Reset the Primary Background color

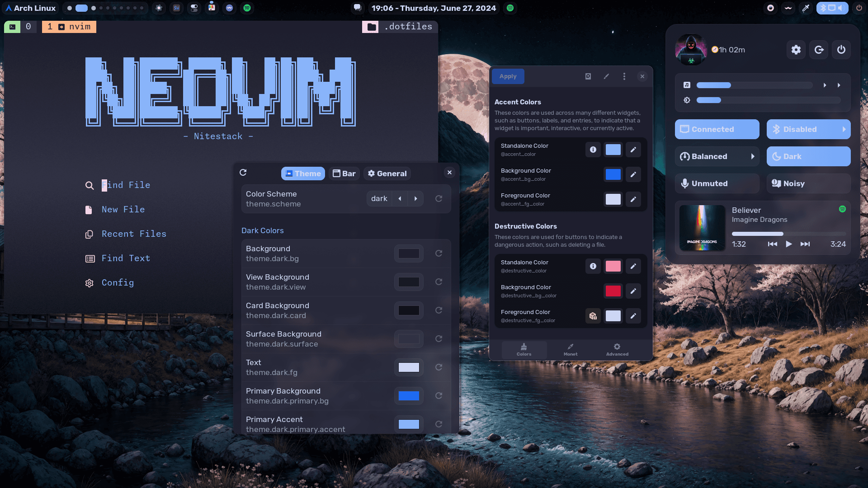[439, 396]
